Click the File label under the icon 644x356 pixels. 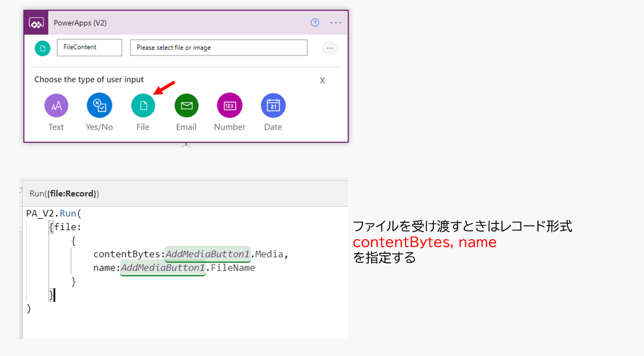pyautogui.click(x=143, y=127)
